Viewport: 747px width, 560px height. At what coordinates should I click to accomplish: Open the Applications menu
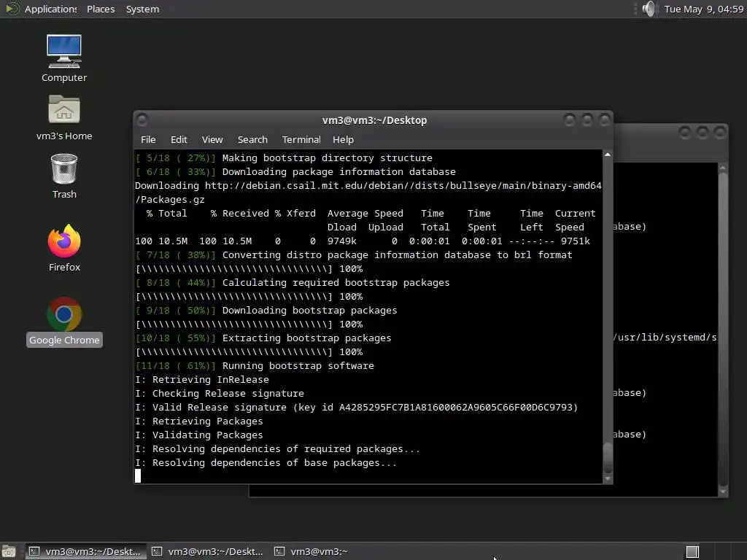point(50,9)
